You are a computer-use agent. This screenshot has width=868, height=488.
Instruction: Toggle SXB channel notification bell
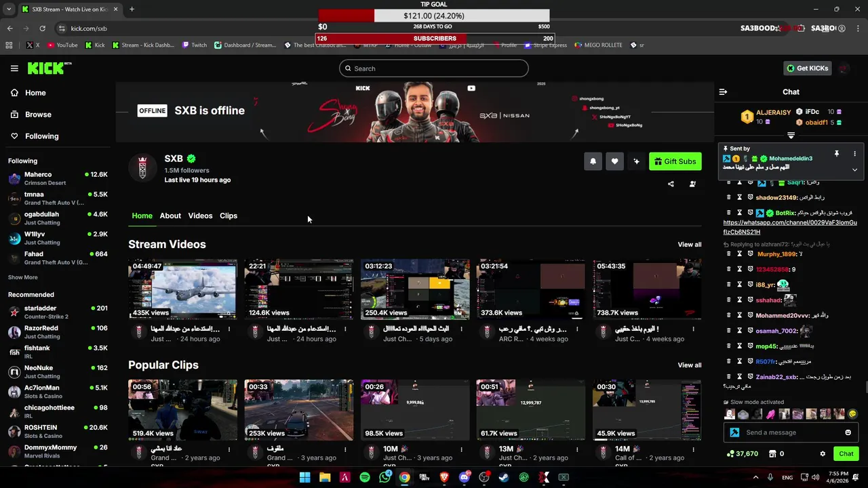click(x=593, y=161)
